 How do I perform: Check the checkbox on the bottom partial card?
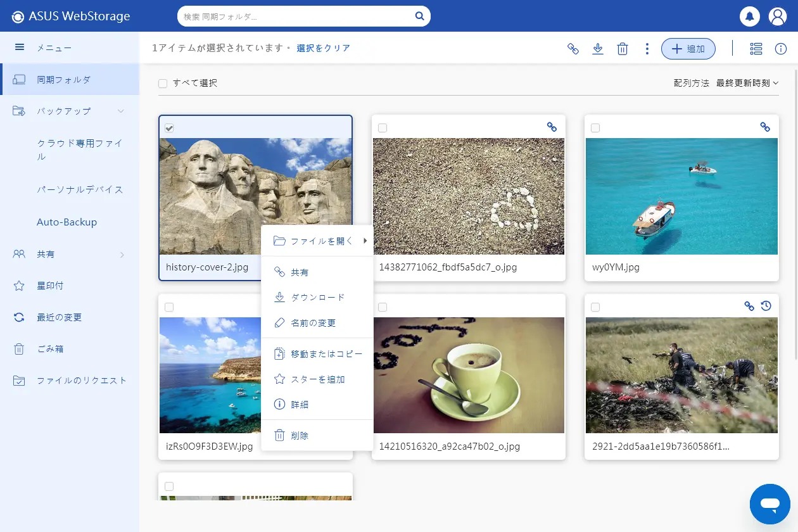[x=169, y=486]
